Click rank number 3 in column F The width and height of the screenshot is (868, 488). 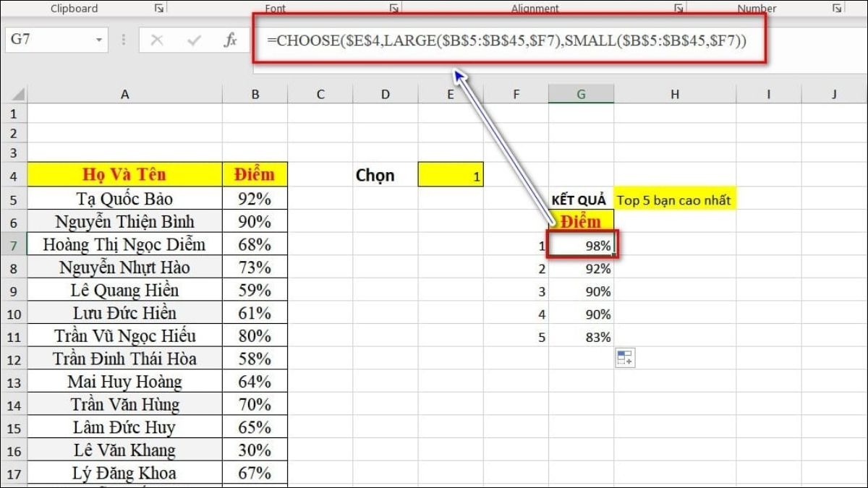[x=516, y=291]
